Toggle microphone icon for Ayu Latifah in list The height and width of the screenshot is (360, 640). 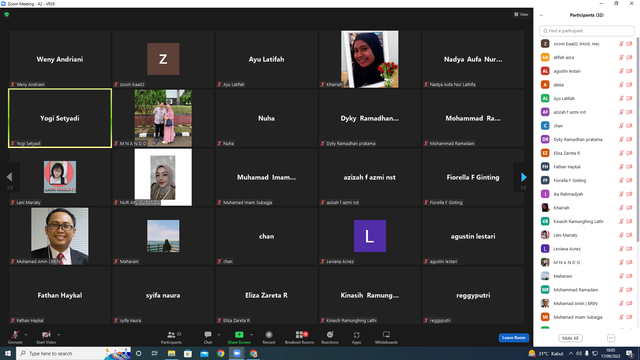pos(621,98)
